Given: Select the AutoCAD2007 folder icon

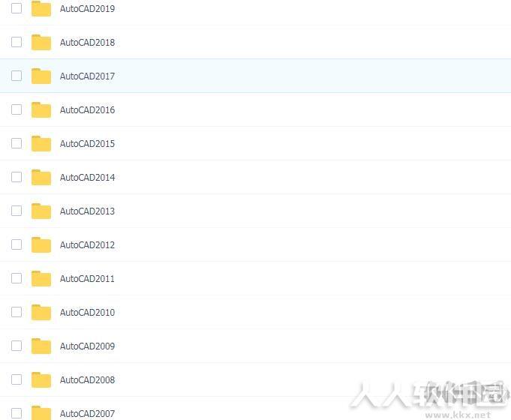Looking at the screenshot, I should pos(41,413).
